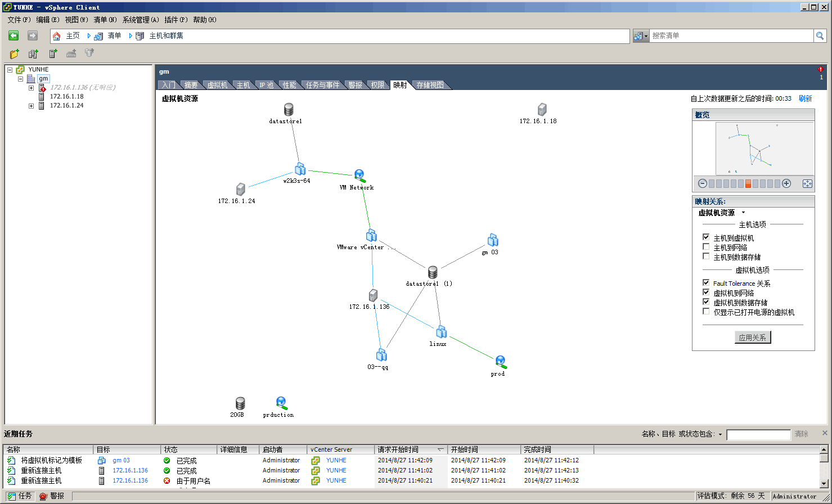
Task: Open the gm 03 target link
Action: tap(121, 460)
